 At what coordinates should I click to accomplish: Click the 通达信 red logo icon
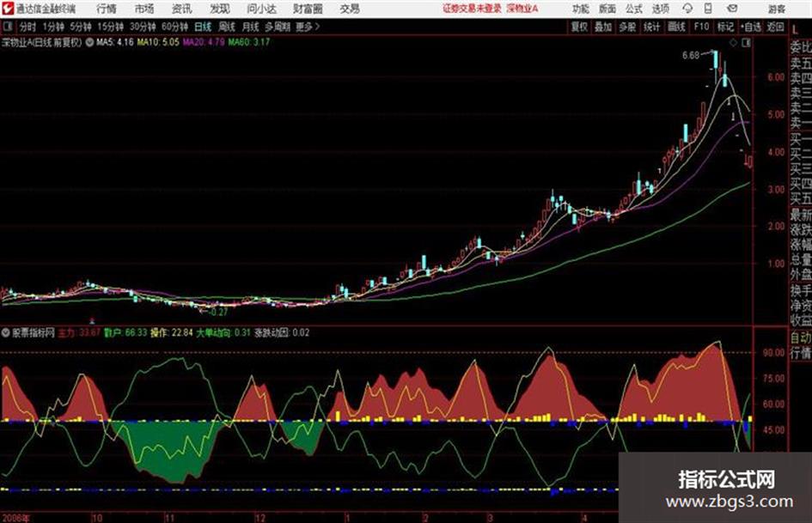pos(8,9)
